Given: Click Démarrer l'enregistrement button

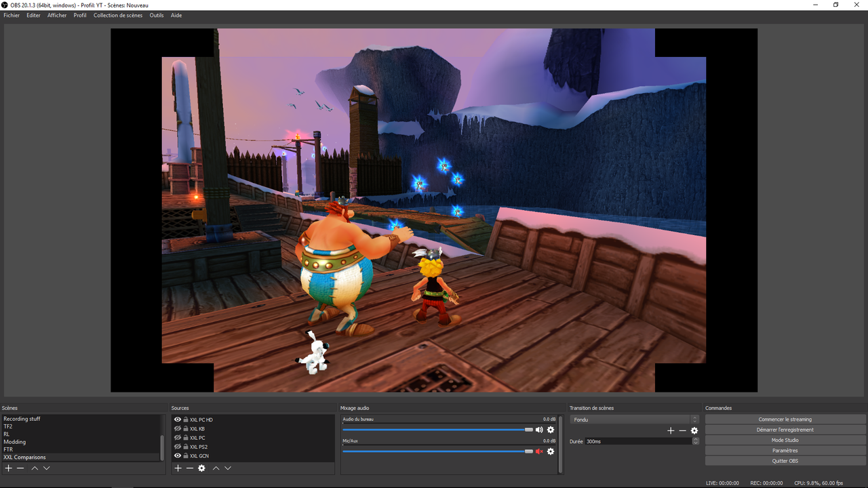Looking at the screenshot, I should coord(785,430).
